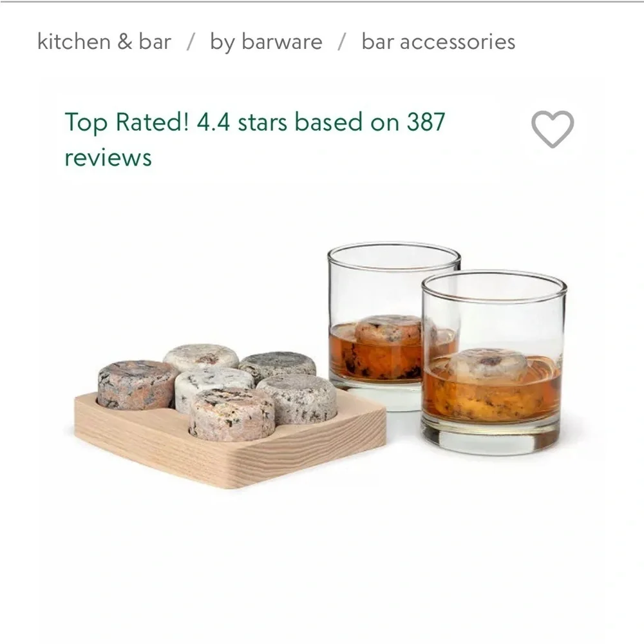Click the front-most pink speckled tray stone
This screenshot has width=644, height=644.
(231, 413)
